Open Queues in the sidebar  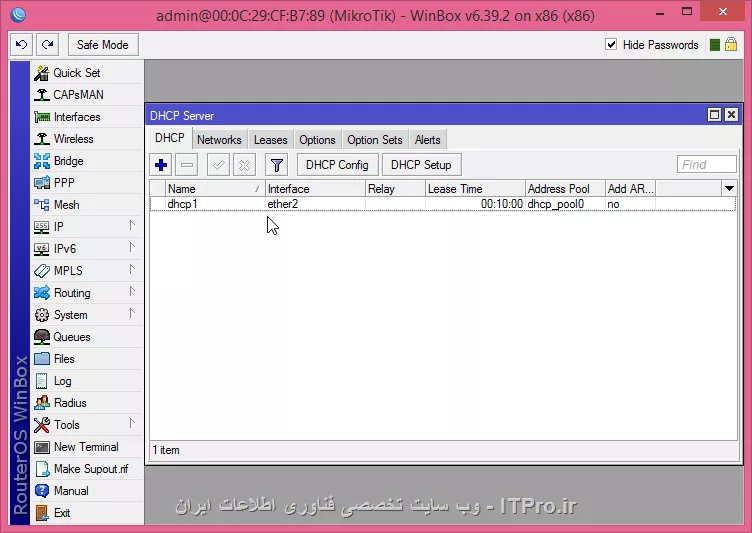[71, 337]
